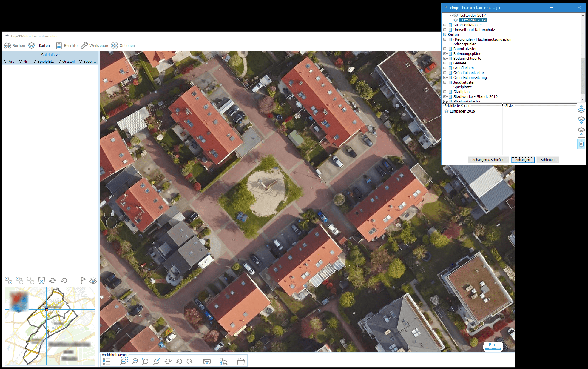Click the Kartenmanager tree scrollbar thumb
The width and height of the screenshot is (588, 369).
(x=583, y=76)
